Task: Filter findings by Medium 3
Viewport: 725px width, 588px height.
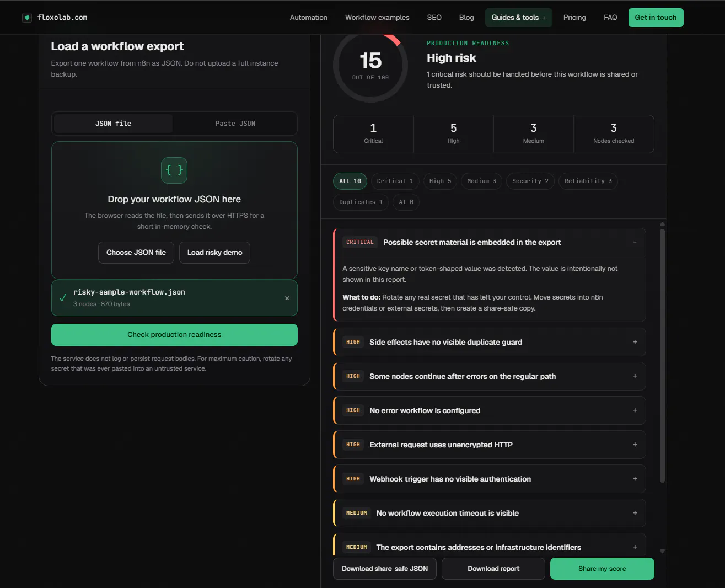Action: [481, 181]
